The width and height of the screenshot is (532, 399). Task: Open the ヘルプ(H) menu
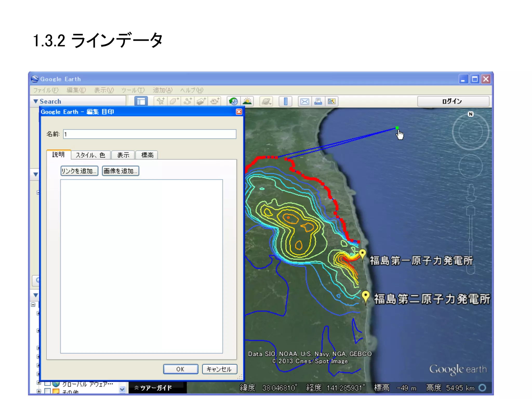click(192, 90)
